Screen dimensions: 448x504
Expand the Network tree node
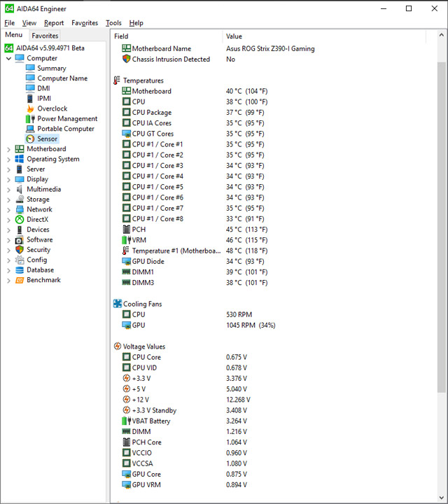coord(8,209)
